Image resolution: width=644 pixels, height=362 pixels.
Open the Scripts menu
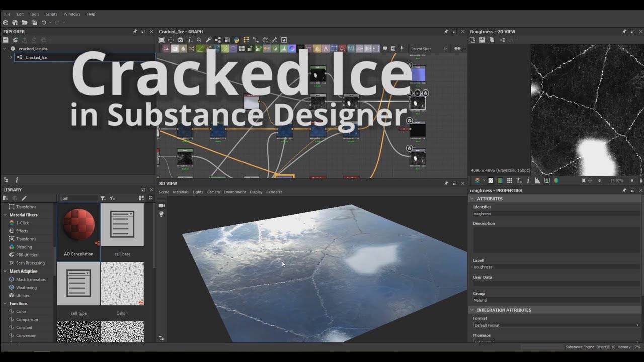tap(51, 14)
